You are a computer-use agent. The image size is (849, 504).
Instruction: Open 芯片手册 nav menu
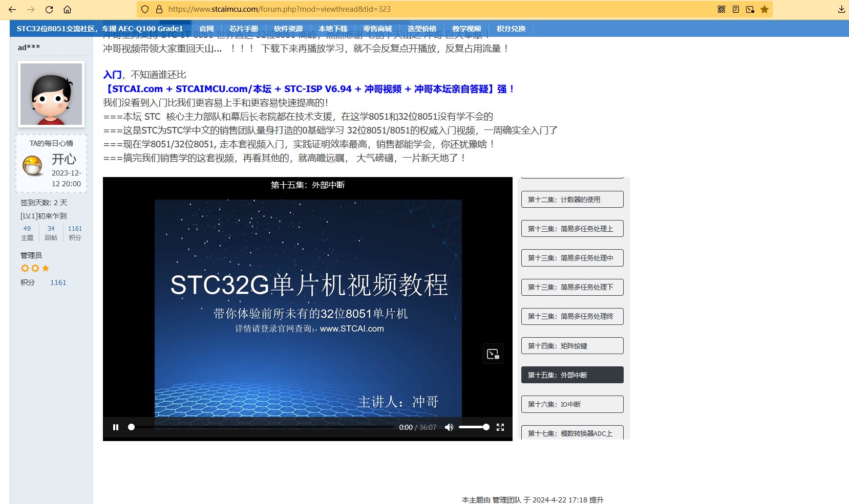(x=244, y=29)
